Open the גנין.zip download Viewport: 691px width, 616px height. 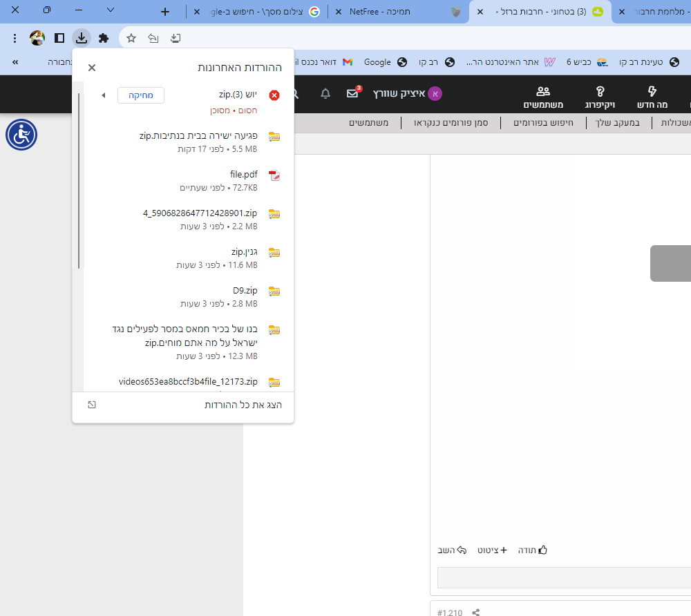click(183, 258)
